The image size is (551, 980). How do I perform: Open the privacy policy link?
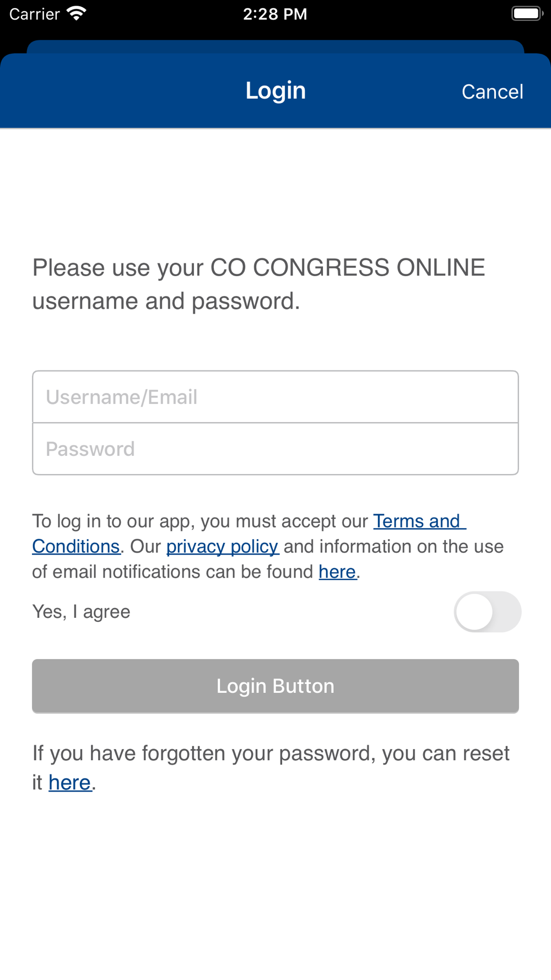222,546
